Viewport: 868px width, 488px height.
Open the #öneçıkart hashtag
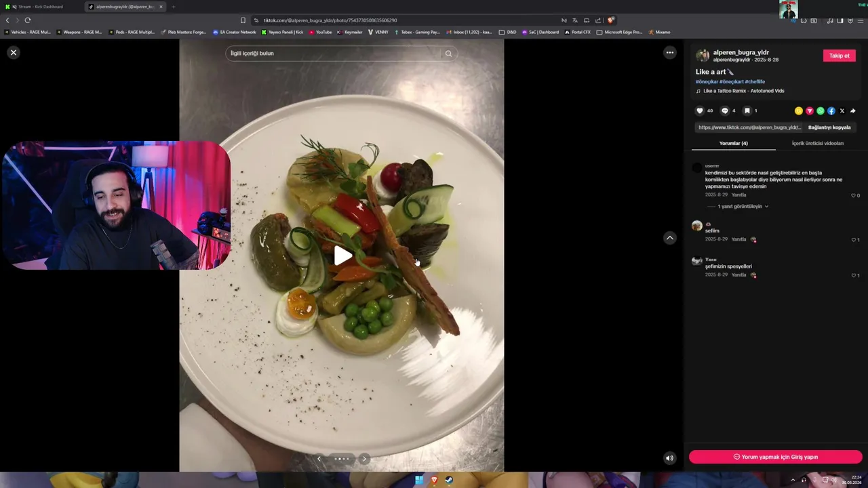click(732, 81)
